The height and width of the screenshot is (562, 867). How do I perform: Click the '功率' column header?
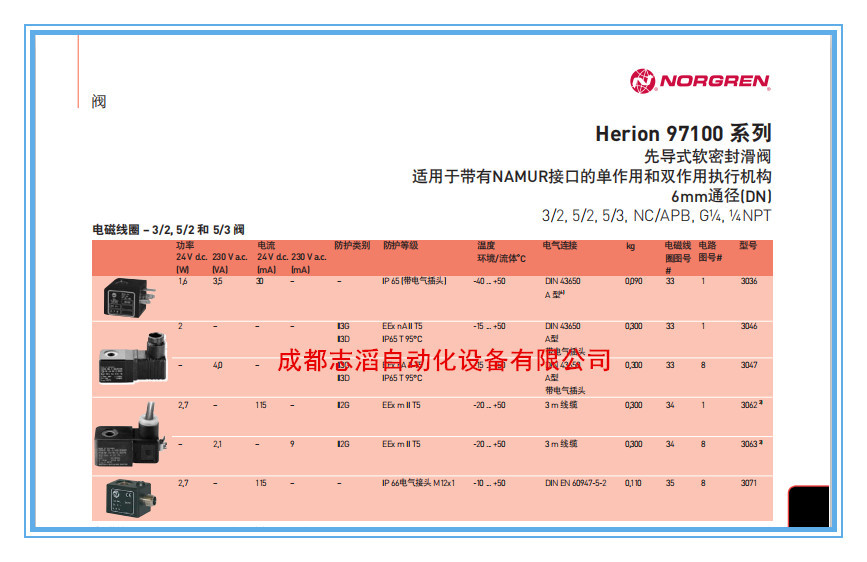click(185, 245)
